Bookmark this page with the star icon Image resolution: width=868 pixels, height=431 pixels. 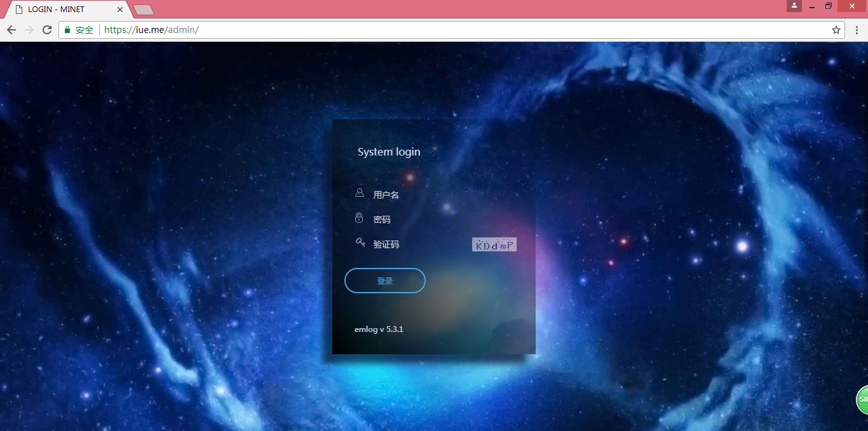836,30
